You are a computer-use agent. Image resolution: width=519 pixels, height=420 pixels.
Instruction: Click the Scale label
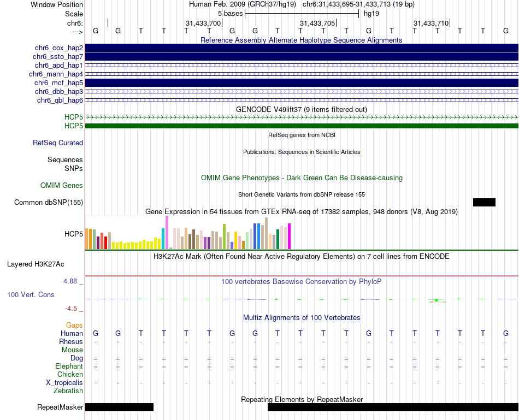pos(74,14)
